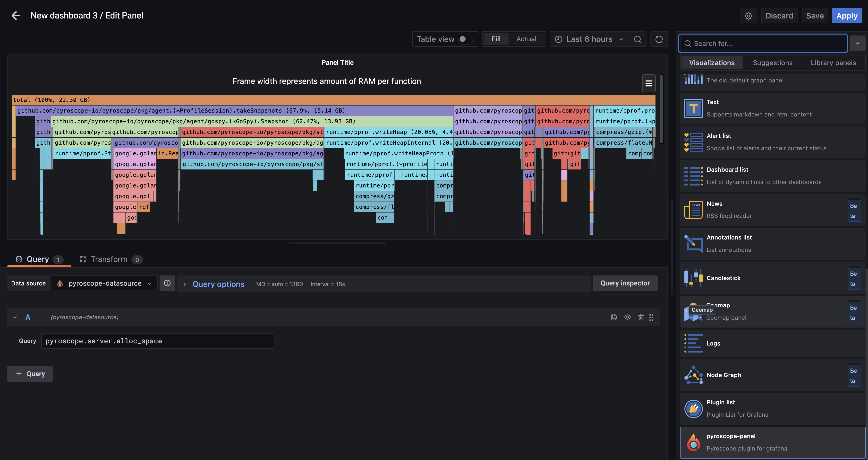The image size is (868, 460).
Task: Select the runtime/pprof.writeHeapProto frame
Action: click(399, 153)
